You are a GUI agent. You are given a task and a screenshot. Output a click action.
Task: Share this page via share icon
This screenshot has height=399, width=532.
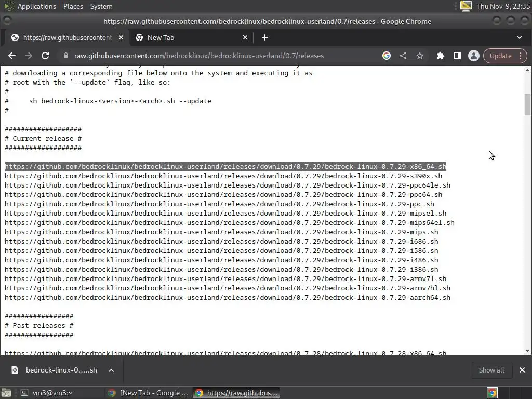tap(403, 56)
